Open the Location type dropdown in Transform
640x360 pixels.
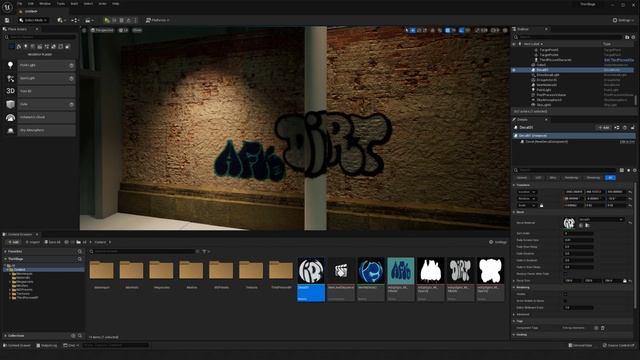[x=527, y=192]
